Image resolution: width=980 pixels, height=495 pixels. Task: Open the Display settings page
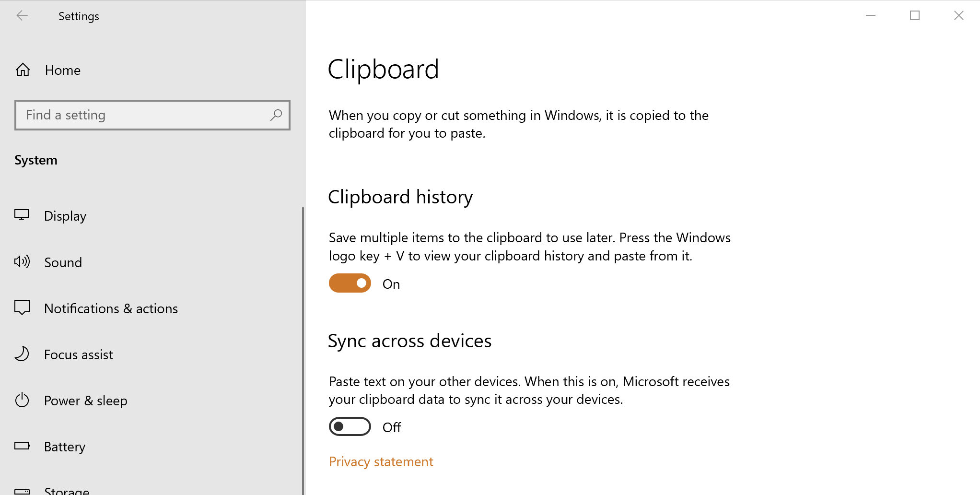click(65, 216)
